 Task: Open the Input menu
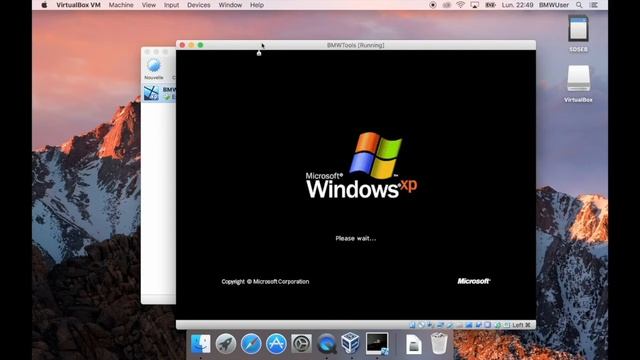[171, 5]
